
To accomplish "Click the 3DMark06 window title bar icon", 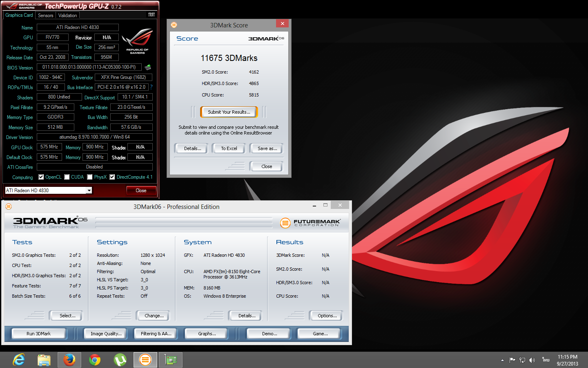I will [x=9, y=206].
